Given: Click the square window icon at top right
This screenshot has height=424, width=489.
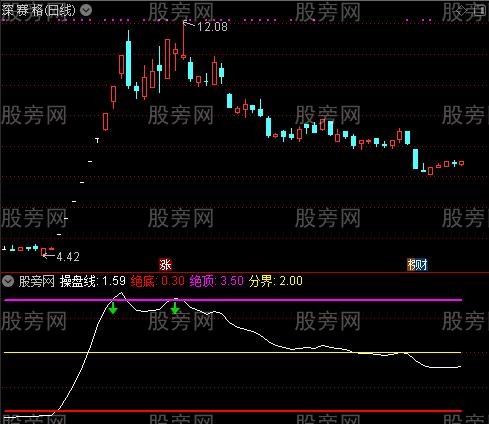Looking at the screenshot, I should pyautogui.click(x=479, y=11).
